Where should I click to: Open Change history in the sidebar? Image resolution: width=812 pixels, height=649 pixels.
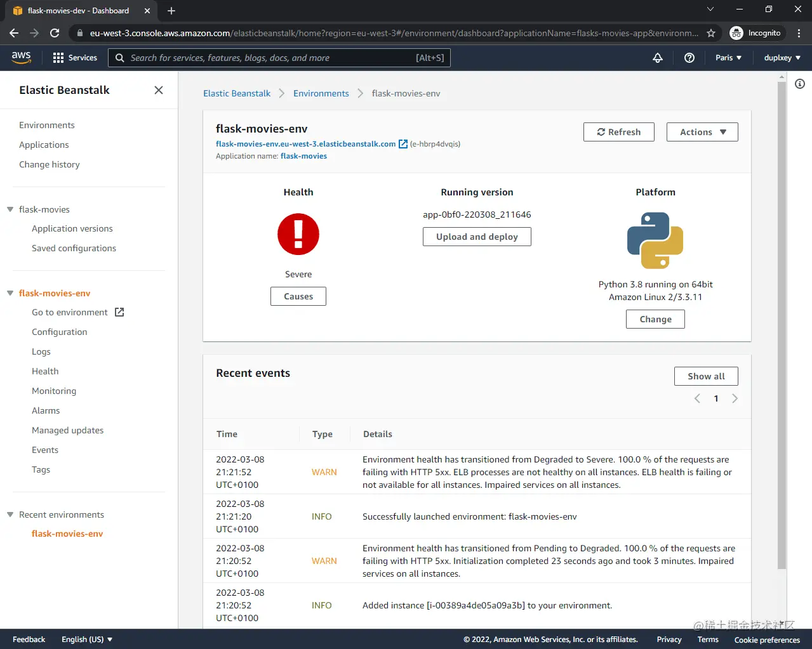tap(50, 164)
